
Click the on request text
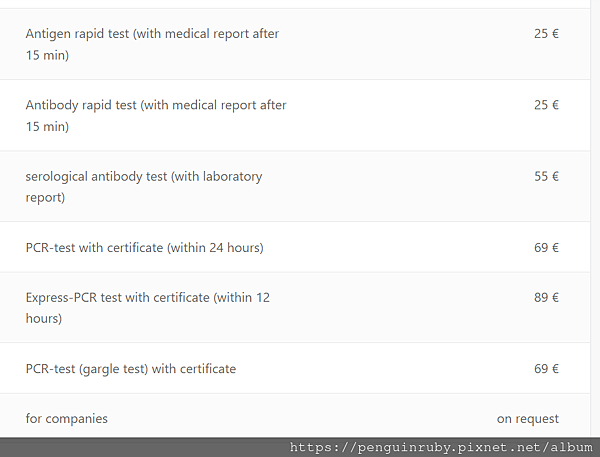528,419
